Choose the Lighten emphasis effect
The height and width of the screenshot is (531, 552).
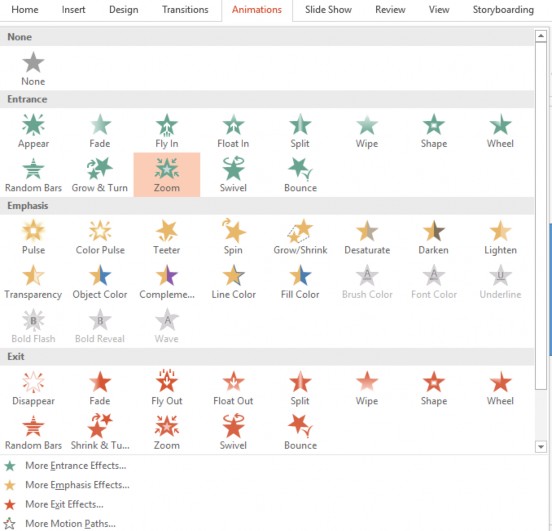pyautogui.click(x=500, y=237)
